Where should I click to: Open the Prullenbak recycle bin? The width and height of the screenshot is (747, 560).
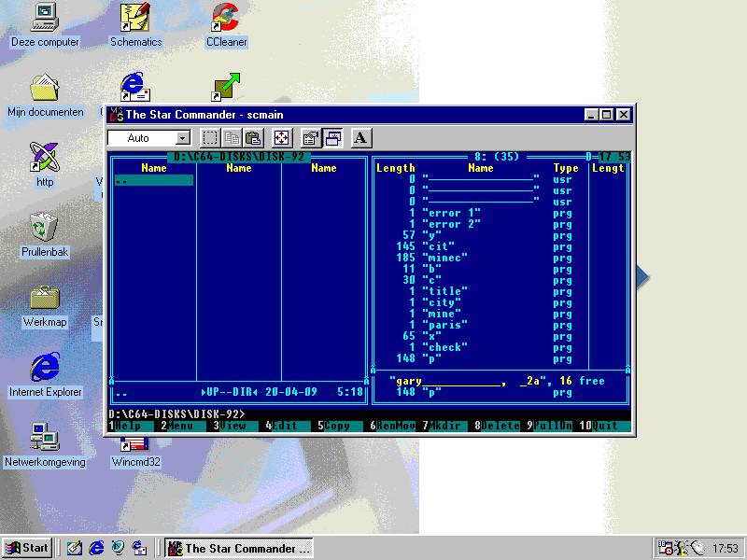tap(44, 235)
